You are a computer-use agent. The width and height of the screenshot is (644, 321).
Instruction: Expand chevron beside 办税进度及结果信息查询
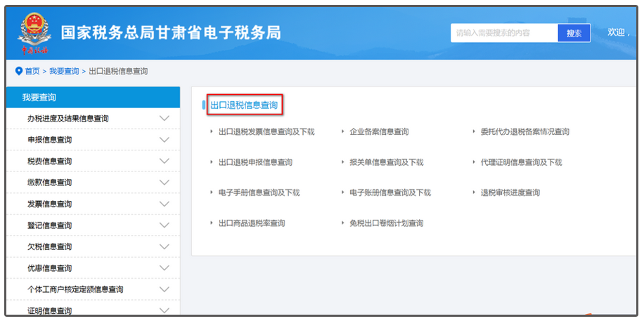click(165, 118)
